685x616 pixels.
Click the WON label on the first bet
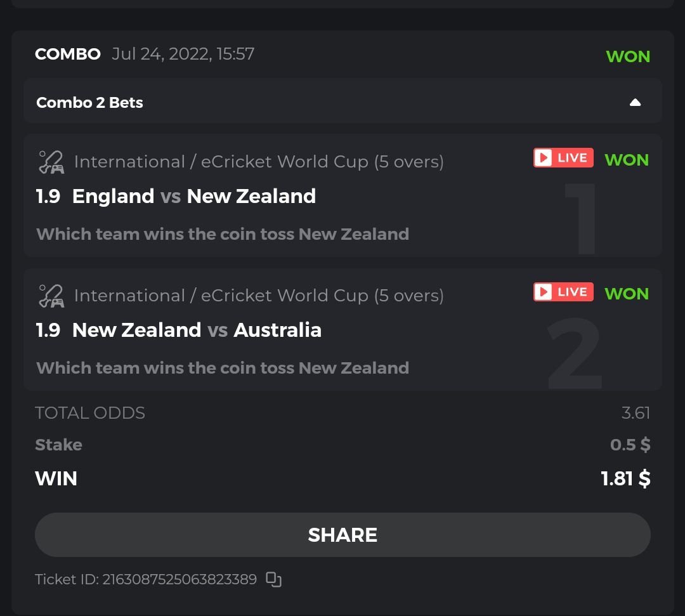(627, 160)
